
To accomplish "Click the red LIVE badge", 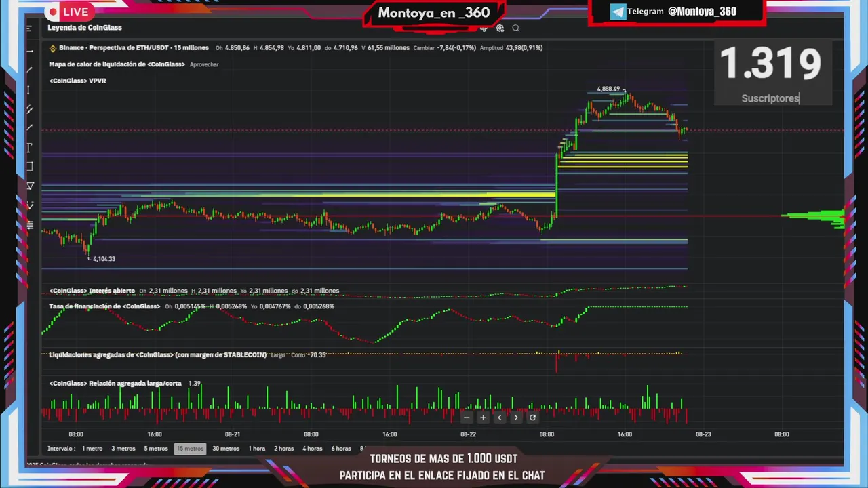I will pos(69,12).
